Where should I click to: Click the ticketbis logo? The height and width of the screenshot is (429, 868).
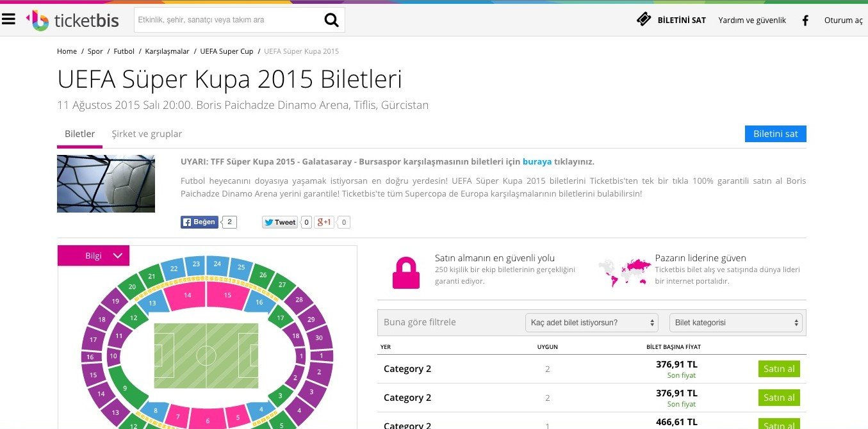click(x=72, y=20)
